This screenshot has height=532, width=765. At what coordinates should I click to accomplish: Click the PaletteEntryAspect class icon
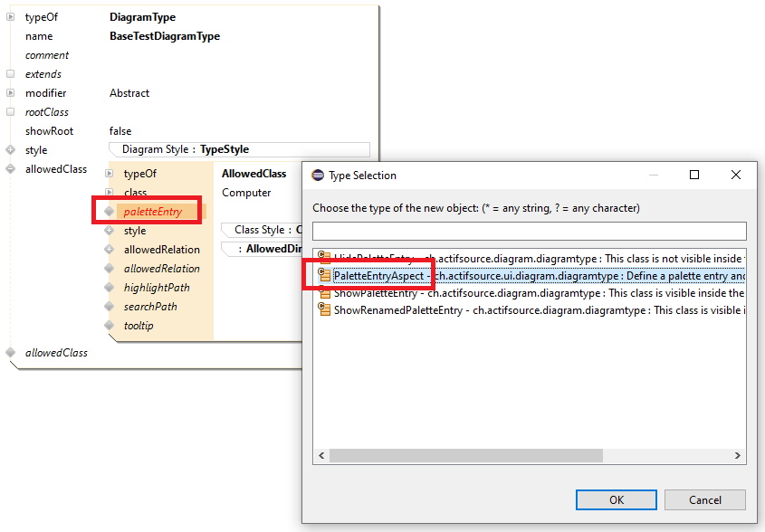point(324,276)
